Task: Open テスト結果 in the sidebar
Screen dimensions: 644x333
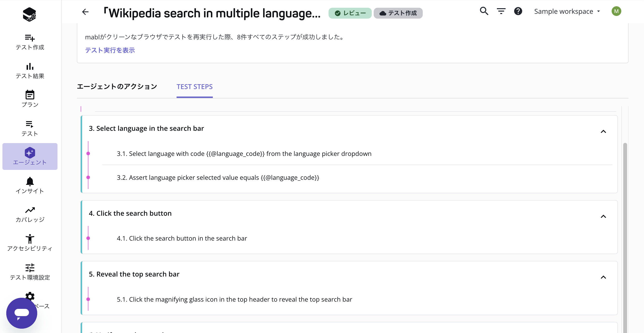Action: click(30, 71)
